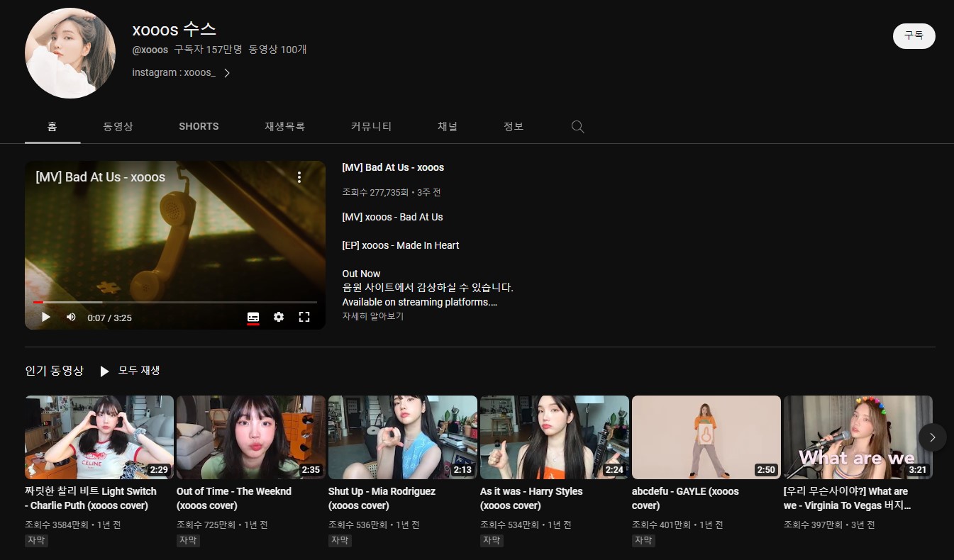The width and height of the screenshot is (954, 560).
Task: Switch to the SHORTS tab
Action: 198,126
